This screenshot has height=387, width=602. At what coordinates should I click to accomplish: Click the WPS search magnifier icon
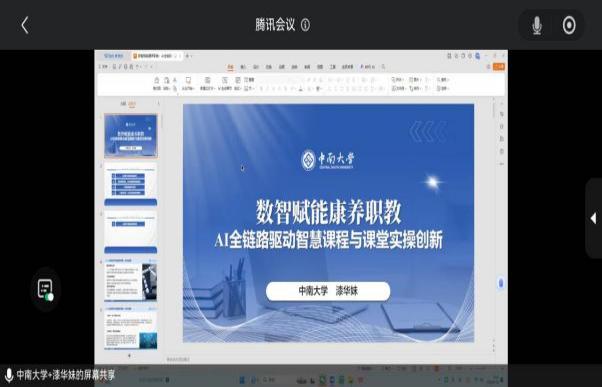(383, 67)
